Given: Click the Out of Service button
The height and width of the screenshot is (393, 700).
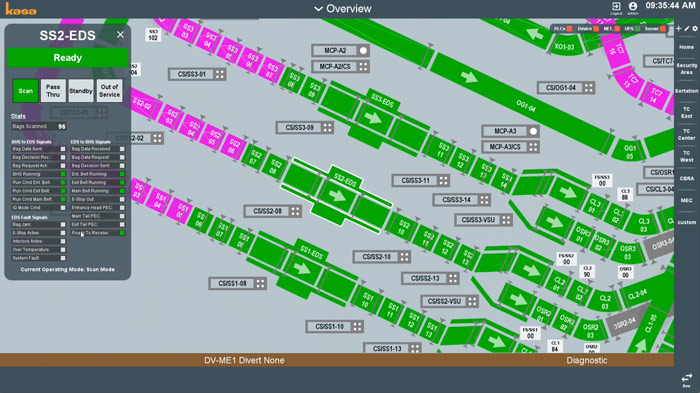Looking at the screenshot, I should click(x=109, y=91).
